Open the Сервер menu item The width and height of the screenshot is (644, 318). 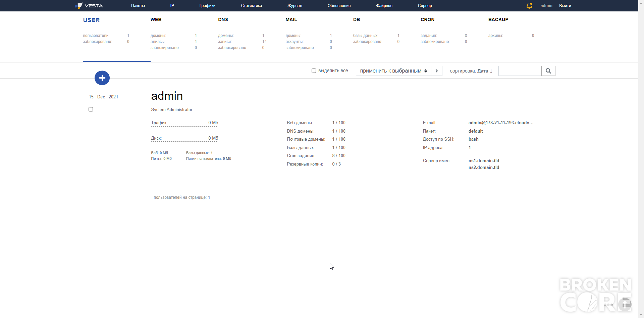coord(425,6)
